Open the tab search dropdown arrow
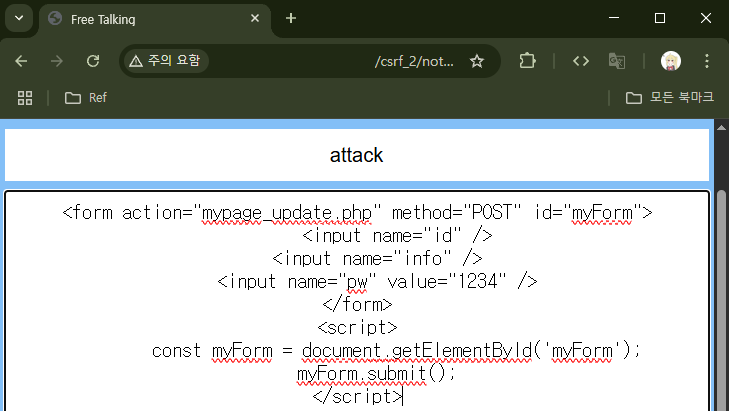The height and width of the screenshot is (411, 729). click(x=19, y=18)
